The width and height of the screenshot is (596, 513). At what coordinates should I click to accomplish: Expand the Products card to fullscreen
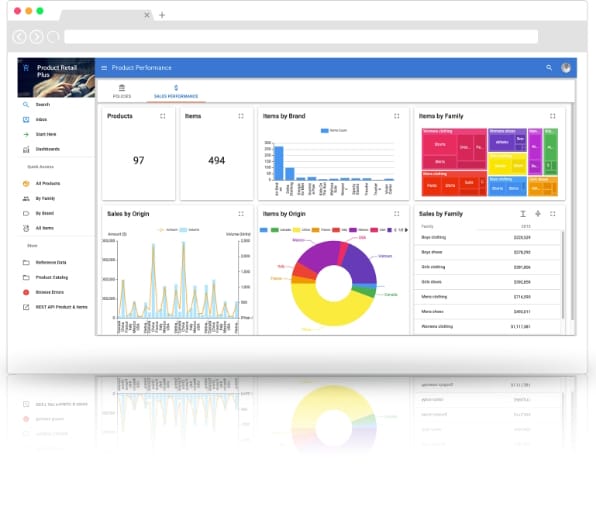[163, 116]
